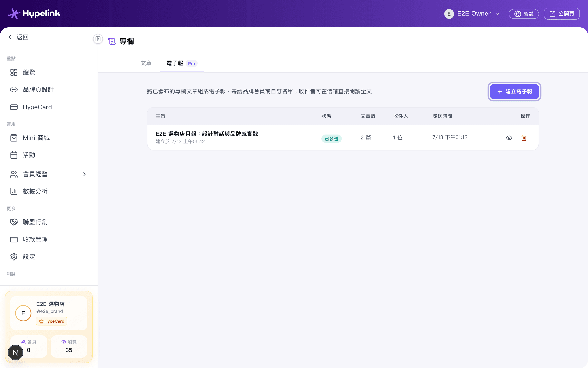Click 瀏覽 35 stats tile
Viewport: 588px width, 368px height.
(x=69, y=346)
